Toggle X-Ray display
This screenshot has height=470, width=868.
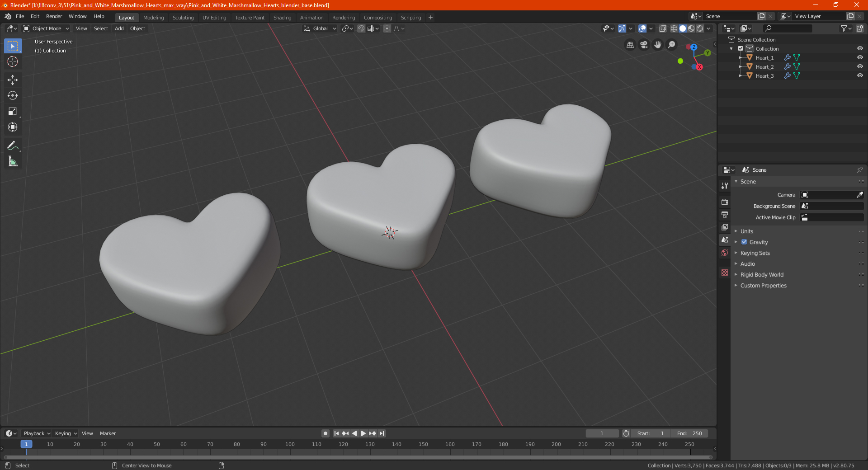pyautogui.click(x=663, y=28)
